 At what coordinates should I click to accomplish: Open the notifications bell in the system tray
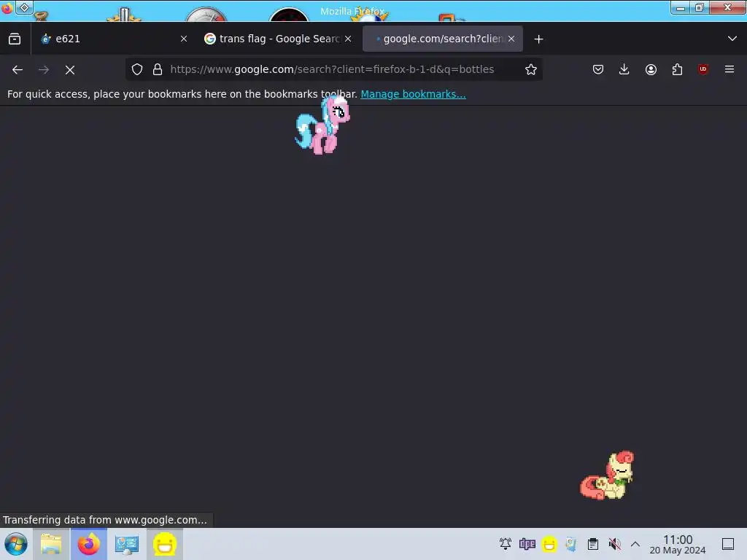(506, 544)
